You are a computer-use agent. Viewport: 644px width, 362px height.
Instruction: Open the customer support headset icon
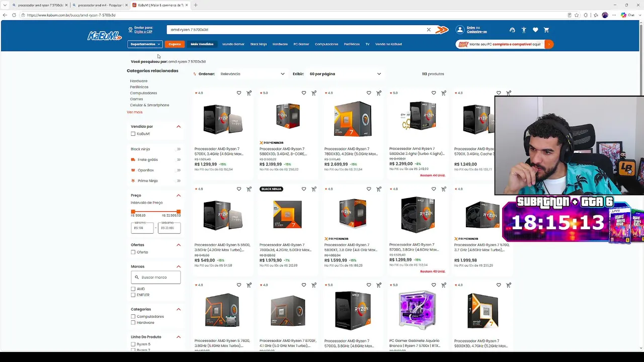(x=512, y=30)
